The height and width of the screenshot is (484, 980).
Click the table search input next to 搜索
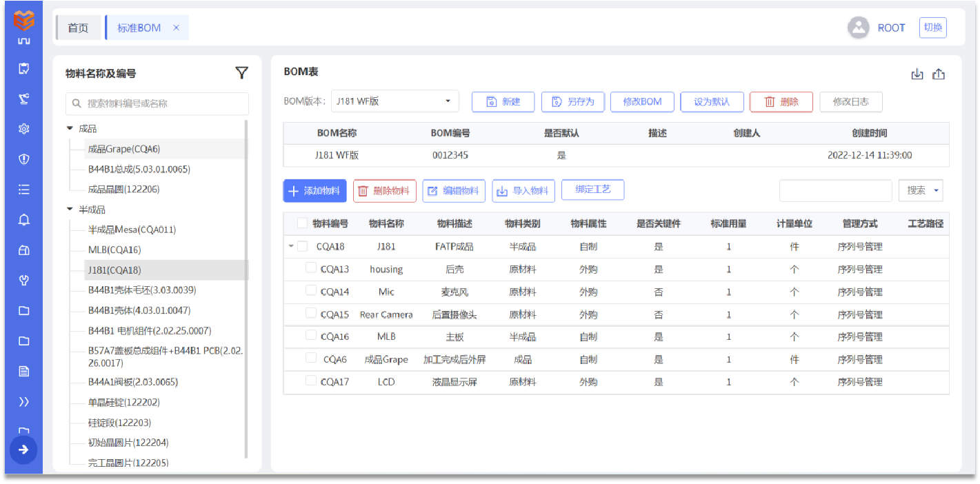pos(836,190)
